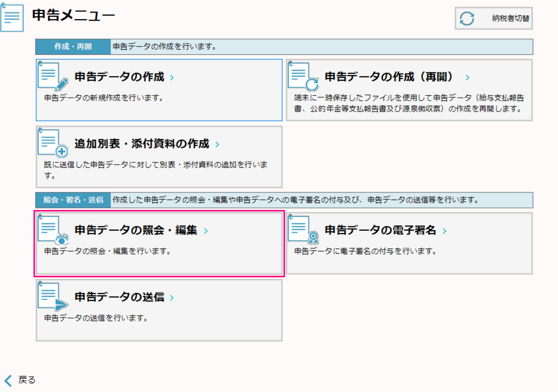558x392 pixels.
Task: Click chevron next to 追加別表・添付資料の作成
Action: pyautogui.click(x=217, y=144)
